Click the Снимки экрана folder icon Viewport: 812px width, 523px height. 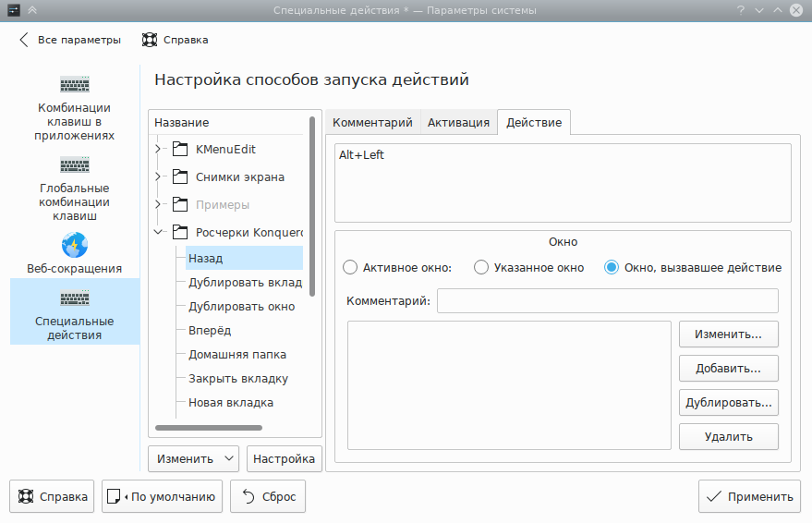[x=179, y=176]
